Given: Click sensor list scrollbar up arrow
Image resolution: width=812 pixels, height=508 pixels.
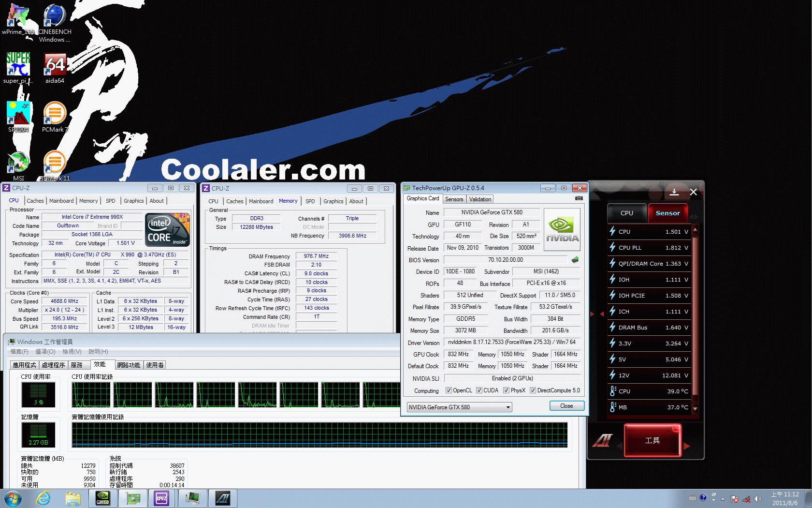Looking at the screenshot, I should (695, 230).
